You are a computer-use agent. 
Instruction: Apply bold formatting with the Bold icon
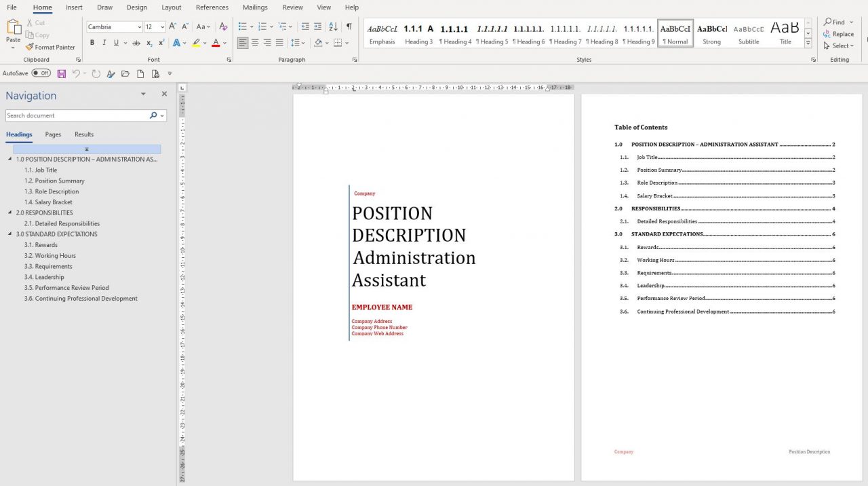92,42
